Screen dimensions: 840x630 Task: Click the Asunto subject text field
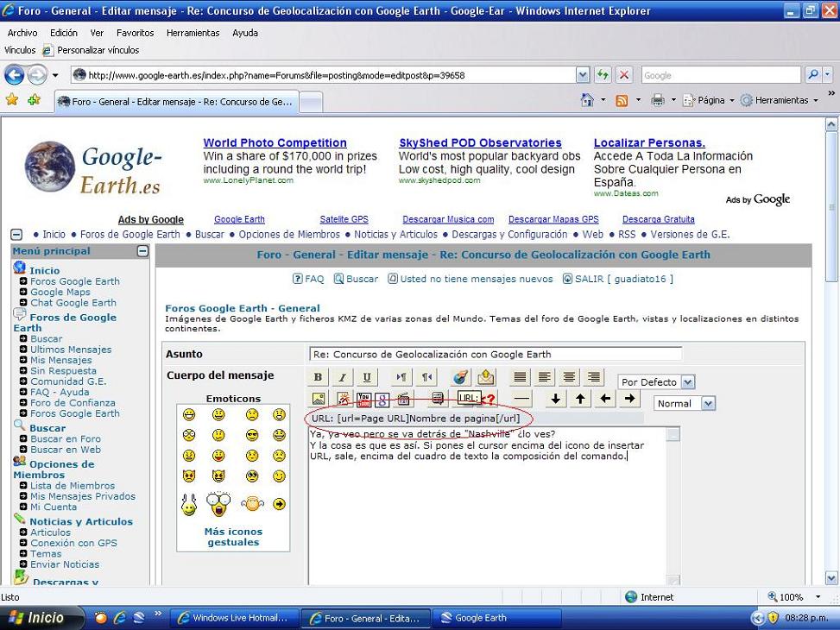click(495, 354)
